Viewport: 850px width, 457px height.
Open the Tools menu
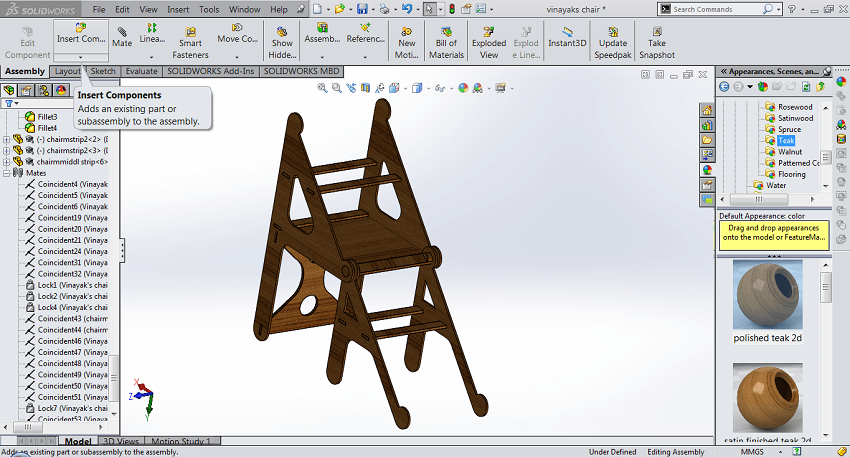(x=209, y=9)
